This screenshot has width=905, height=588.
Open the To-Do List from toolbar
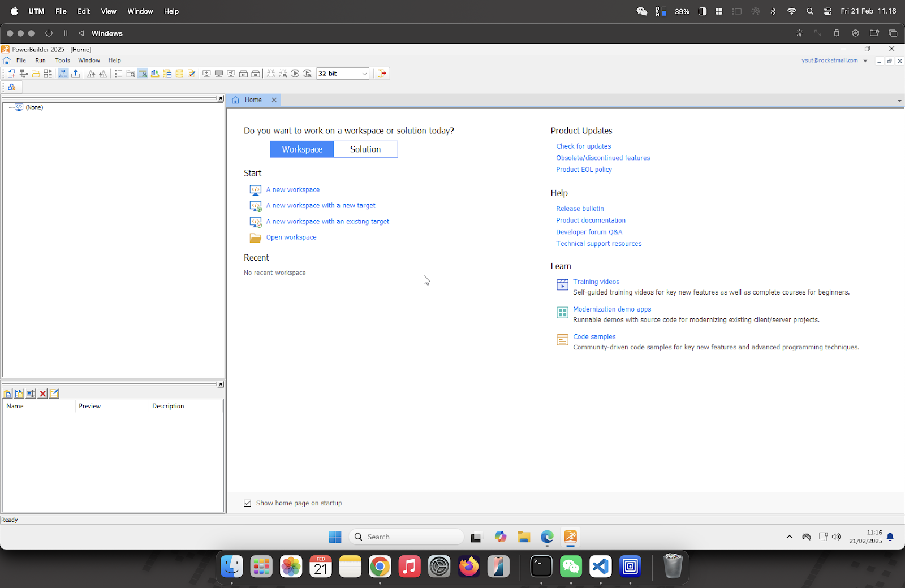118,73
